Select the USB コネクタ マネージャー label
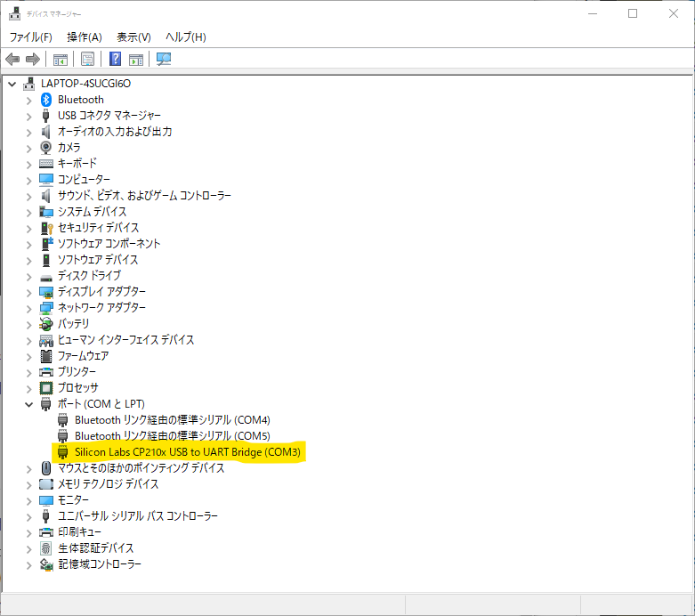The width and height of the screenshot is (695, 616). [x=109, y=116]
